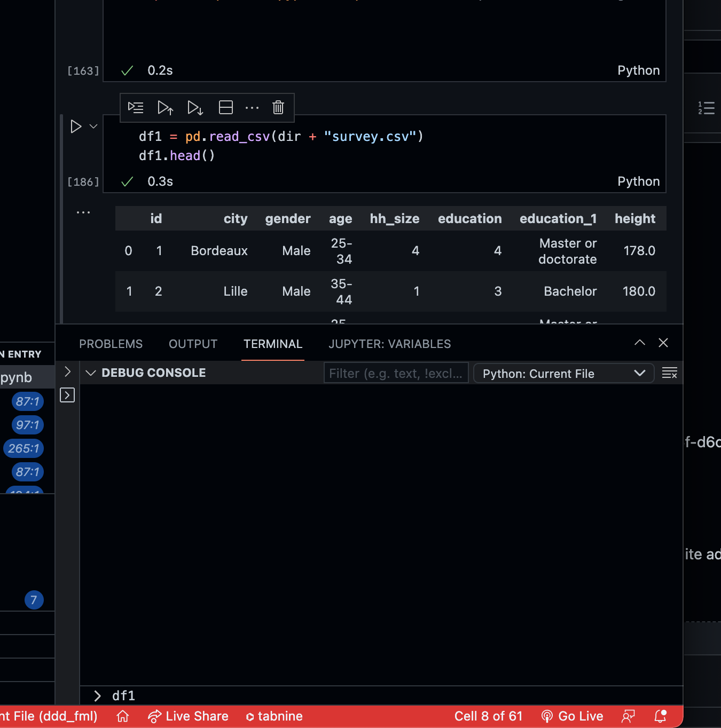This screenshot has width=721, height=728.
Task: Delete the df1 cell via trash icon
Action: 278,107
